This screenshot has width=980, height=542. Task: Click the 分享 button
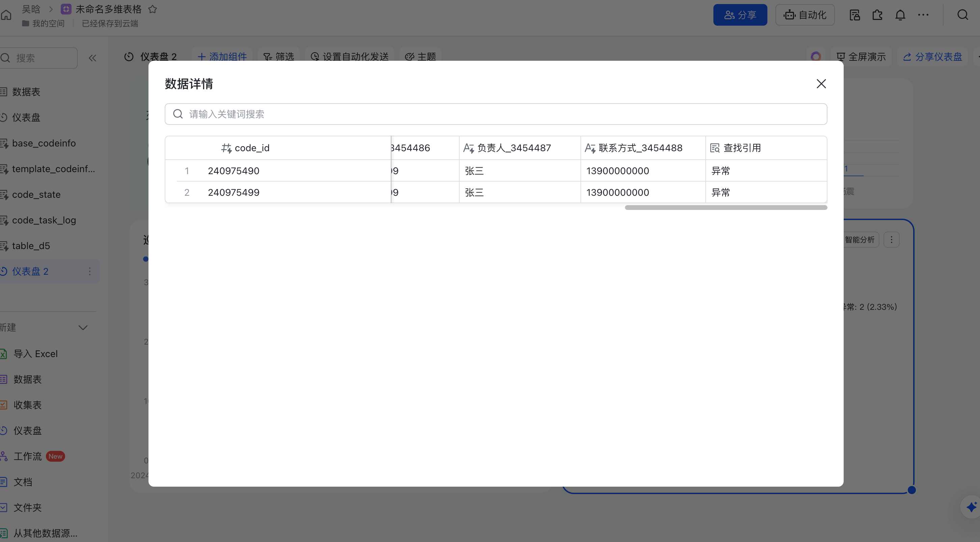tap(740, 15)
